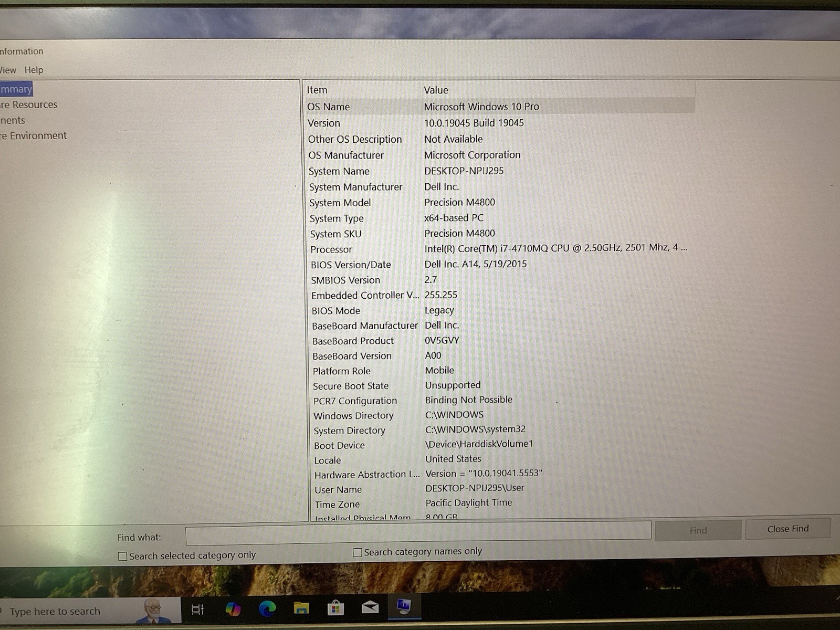Select the System Model item
Screen dimensions: 840x630
click(x=340, y=203)
